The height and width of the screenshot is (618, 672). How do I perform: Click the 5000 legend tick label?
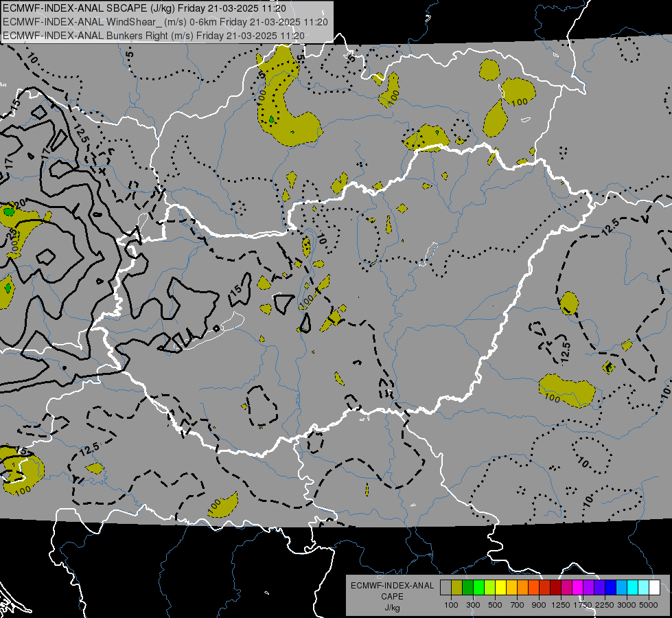pos(649,605)
